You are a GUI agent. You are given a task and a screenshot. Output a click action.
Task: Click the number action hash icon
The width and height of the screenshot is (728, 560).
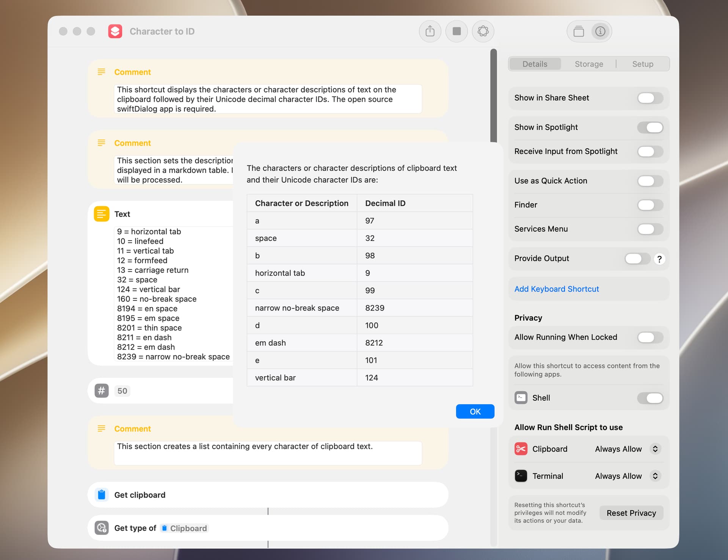101,391
